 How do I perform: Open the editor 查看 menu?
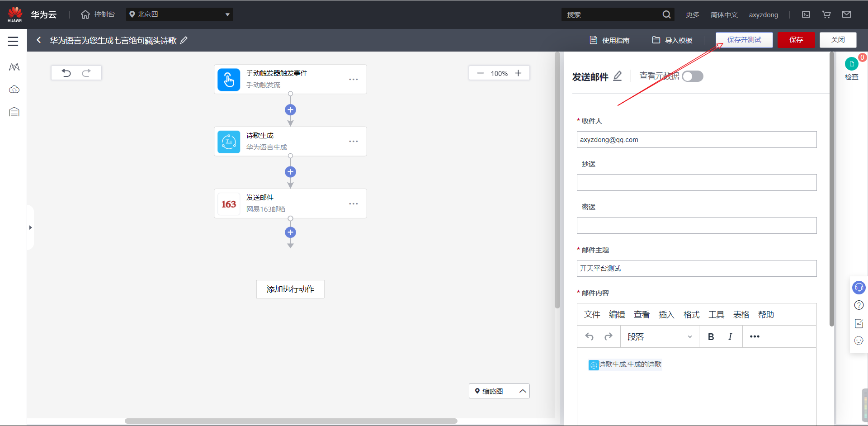(642, 314)
